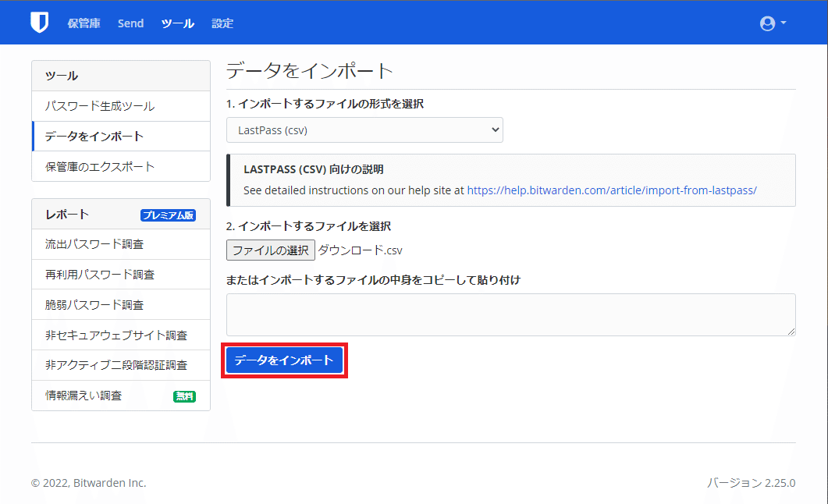Click the プレミアム版 badge
The image size is (828, 504).
coord(168,215)
